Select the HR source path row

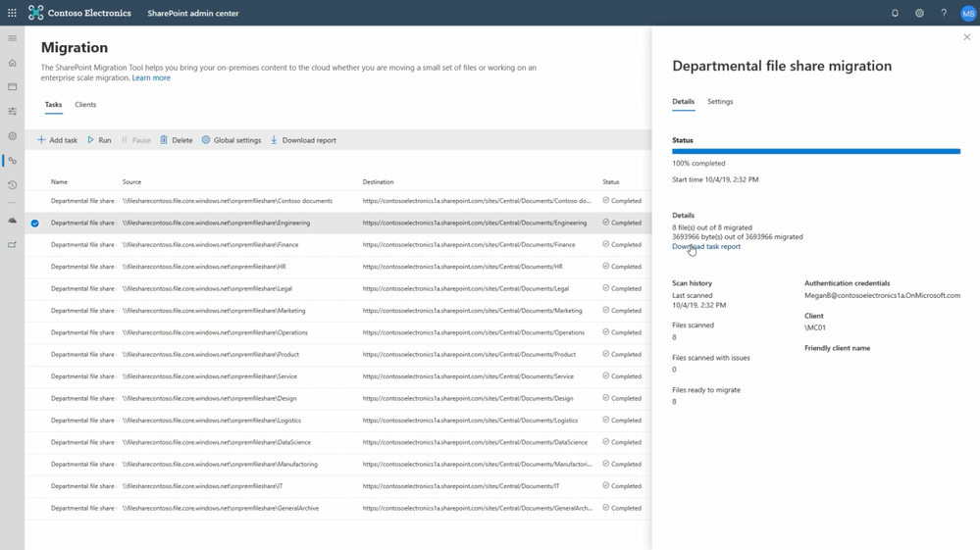pos(204,267)
